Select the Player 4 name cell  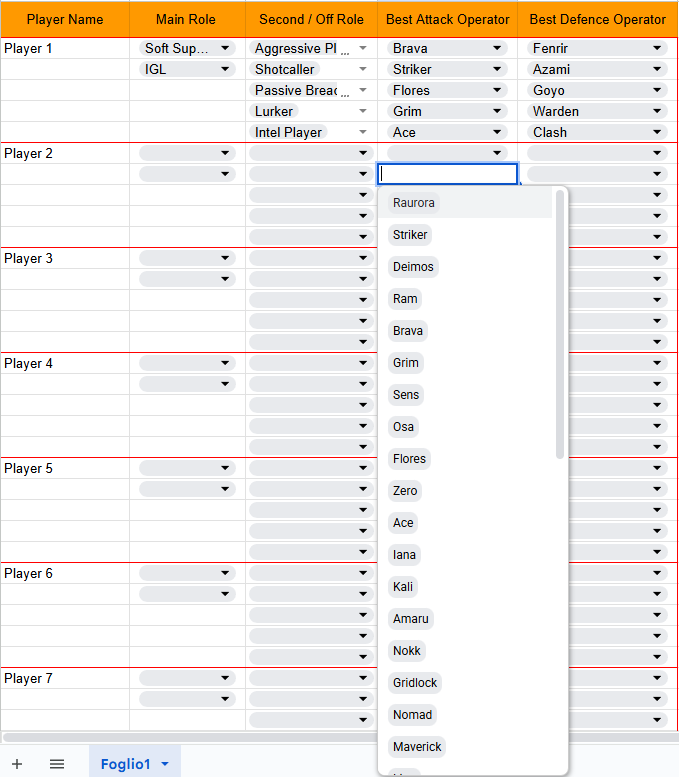click(x=65, y=363)
